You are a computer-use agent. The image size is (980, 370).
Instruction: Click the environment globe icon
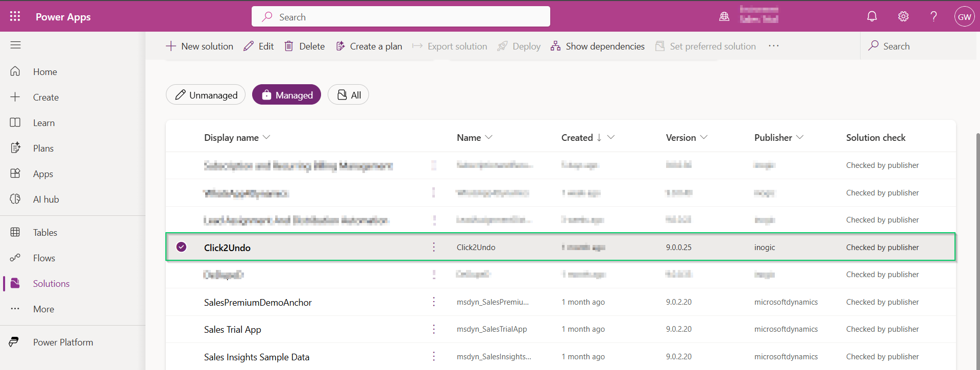(x=724, y=16)
